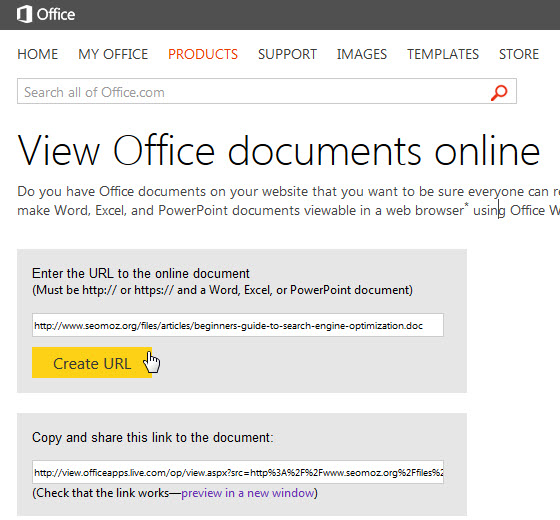Open the SUPPORT navigation item

287,54
